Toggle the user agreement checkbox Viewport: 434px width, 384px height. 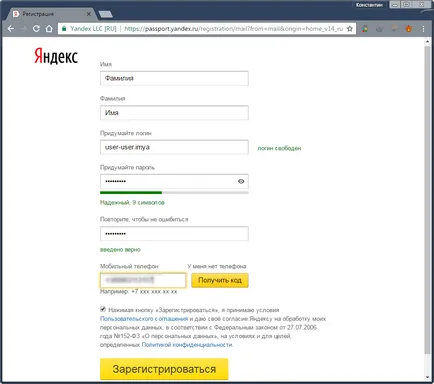tap(103, 309)
